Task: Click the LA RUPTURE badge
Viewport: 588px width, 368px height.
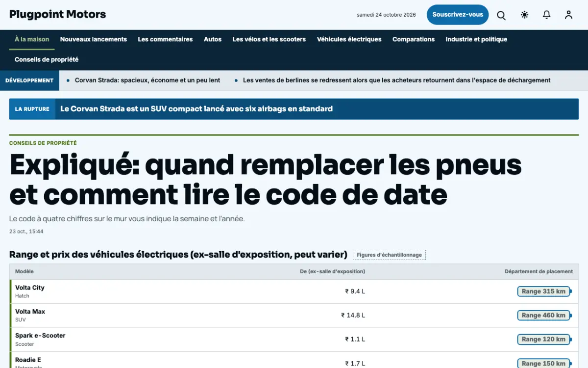Action: click(32, 109)
